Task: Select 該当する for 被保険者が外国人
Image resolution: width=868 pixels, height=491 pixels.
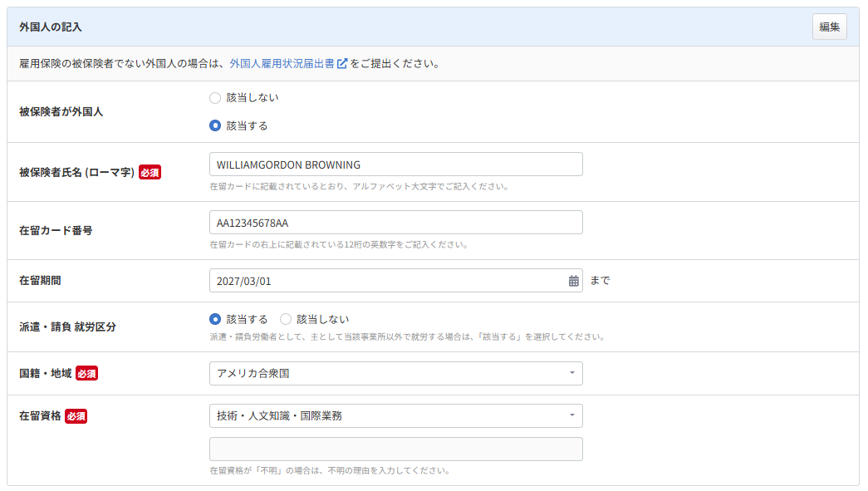Action: point(215,126)
